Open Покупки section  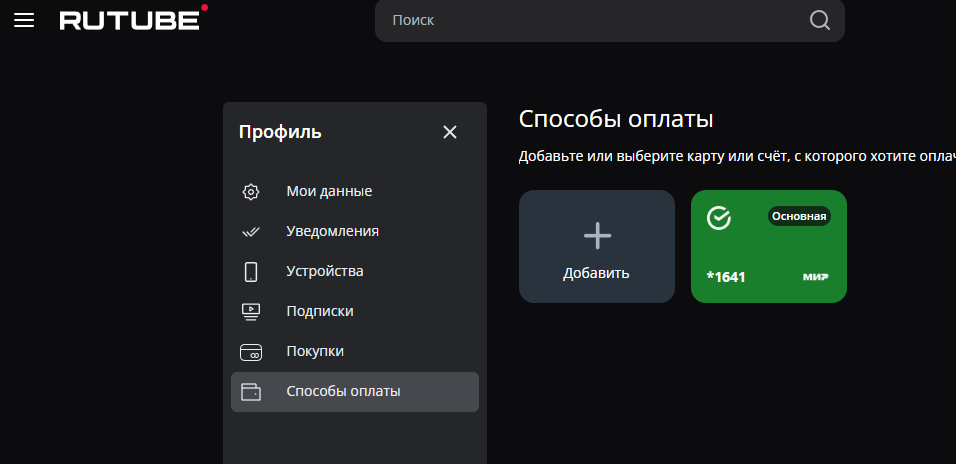point(355,352)
